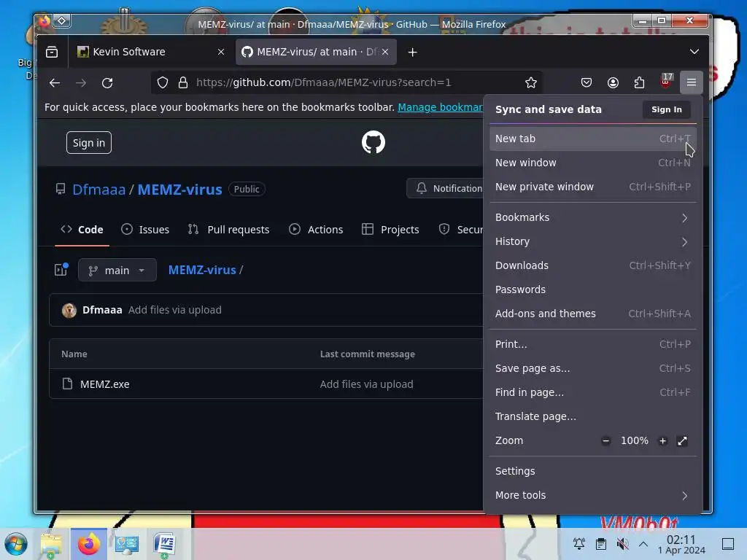Click the address bar URL field
747x560 pixels.
pyautogui.click(x=348, y=83)
